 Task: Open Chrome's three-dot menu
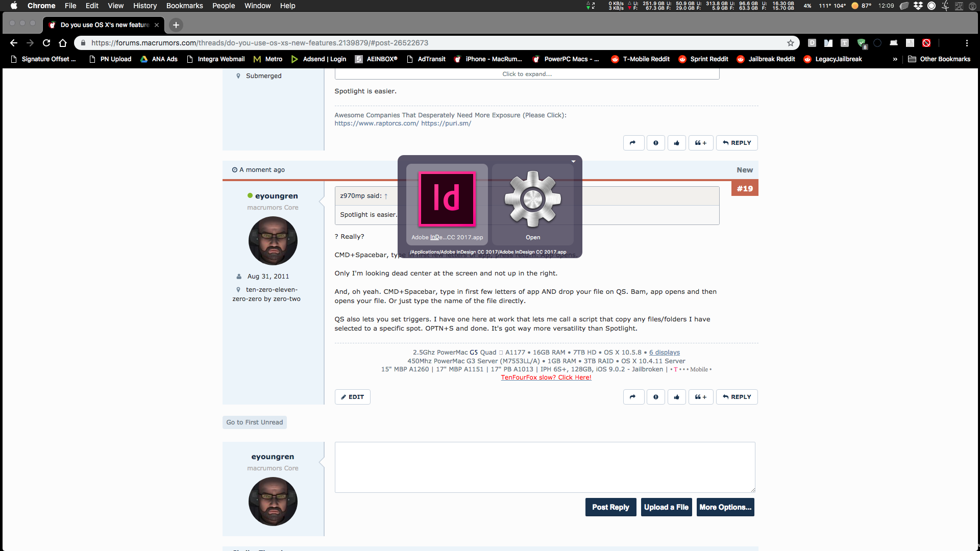pos(967,43)
